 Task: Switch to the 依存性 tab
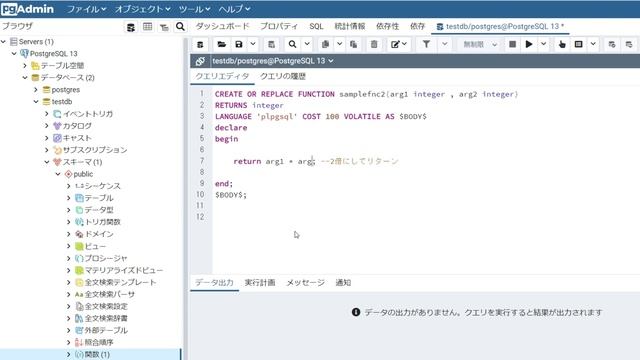pos(387,27)
